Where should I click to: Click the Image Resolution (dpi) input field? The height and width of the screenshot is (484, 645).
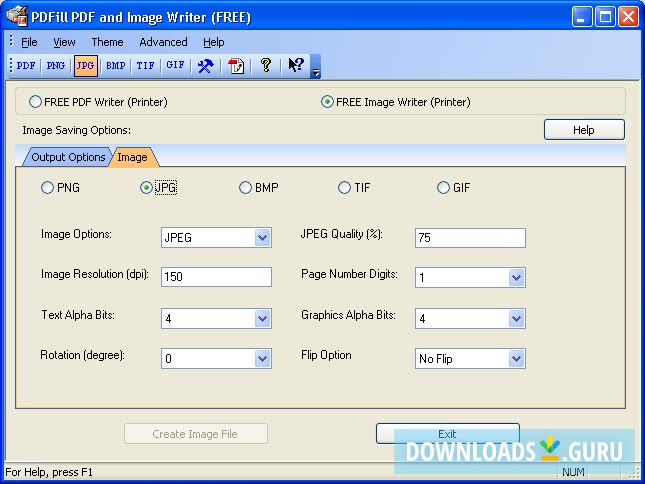pos(216,277)
